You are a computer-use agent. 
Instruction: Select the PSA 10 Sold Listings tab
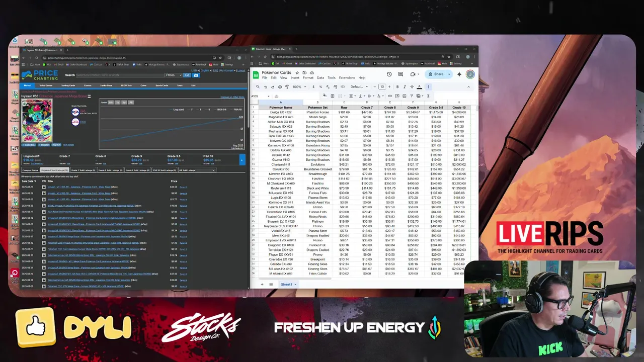[165, 170]
